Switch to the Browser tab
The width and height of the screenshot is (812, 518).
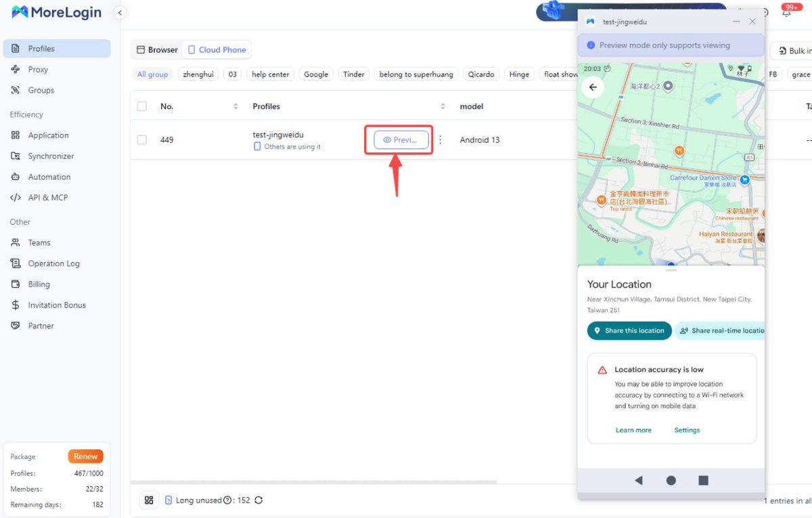click(x=157, y=49)
